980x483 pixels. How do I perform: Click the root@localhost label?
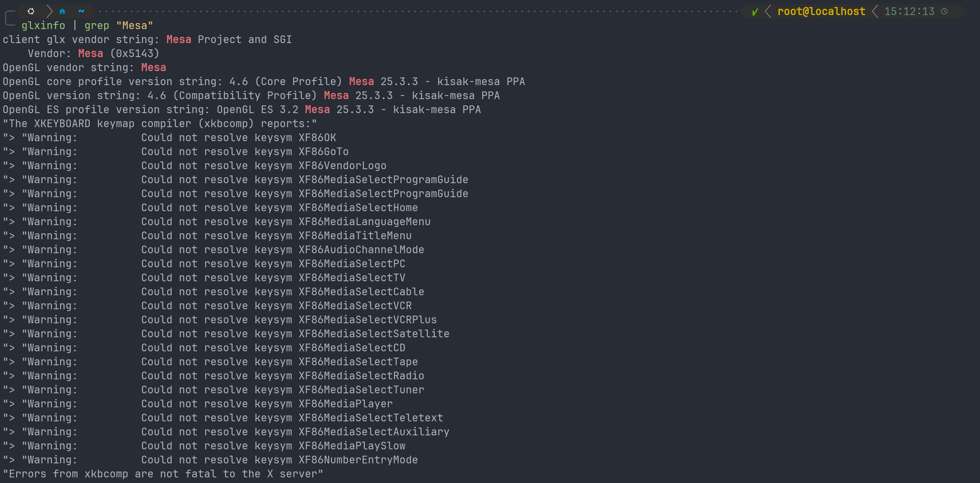pyautogui.click(x=821, y=12)
